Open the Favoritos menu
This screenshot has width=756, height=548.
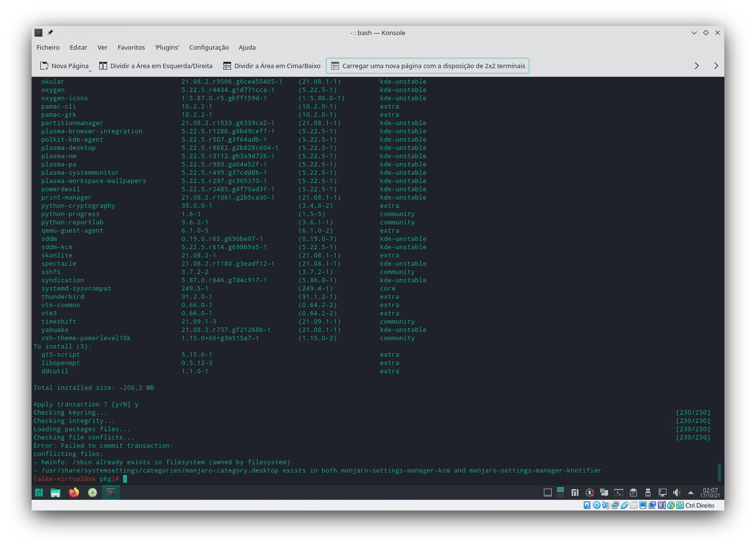coord(131,47)
